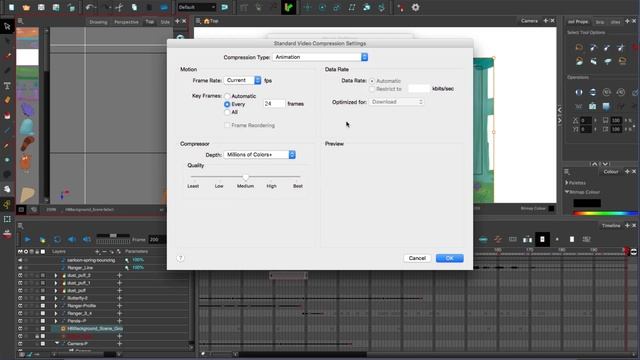The image size is (640, 360).
Task: Collapse the Bitmap Colour section
Action: pos(567,192)
